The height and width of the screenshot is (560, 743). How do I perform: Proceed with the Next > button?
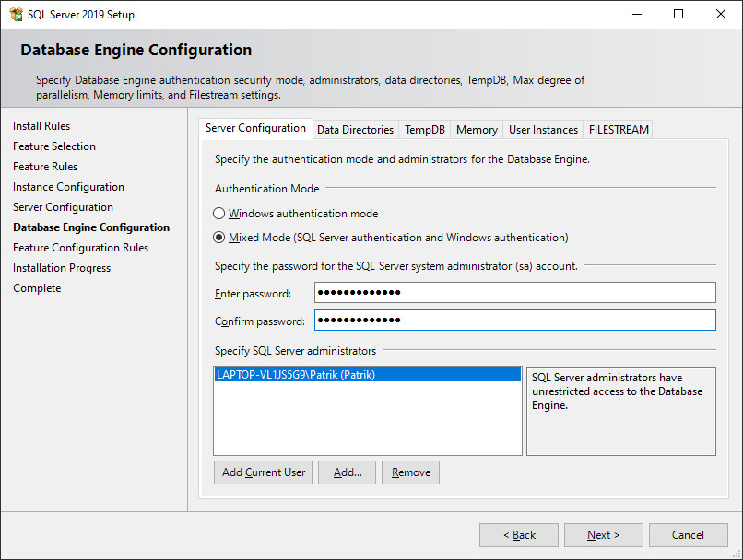click(x=604, y=535)
